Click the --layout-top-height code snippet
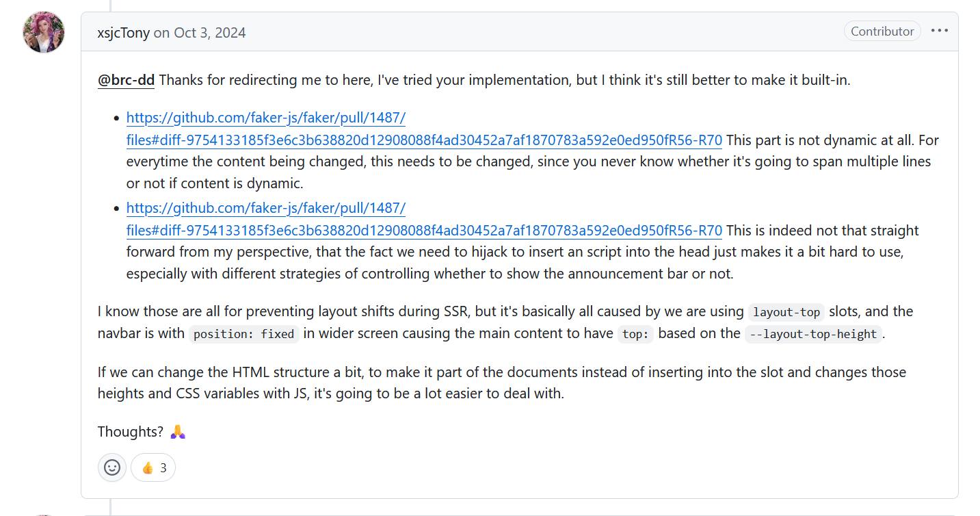Image resolution: width=980 pixels, height=516 pixels. 813,334
